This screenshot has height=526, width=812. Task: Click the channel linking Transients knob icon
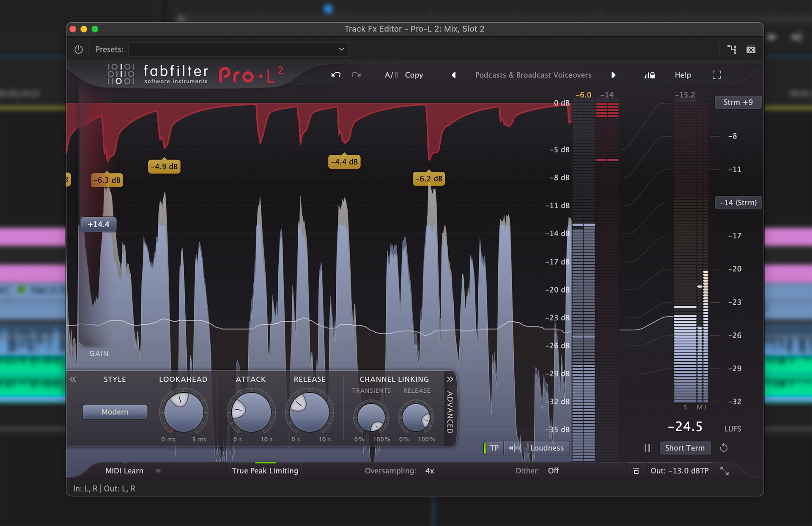[x=373, y=417]
